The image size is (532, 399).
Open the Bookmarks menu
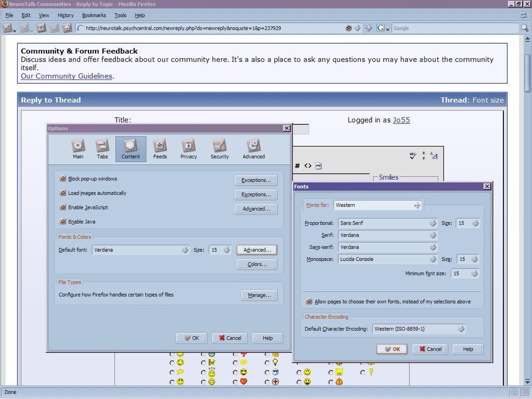[94, 15]
